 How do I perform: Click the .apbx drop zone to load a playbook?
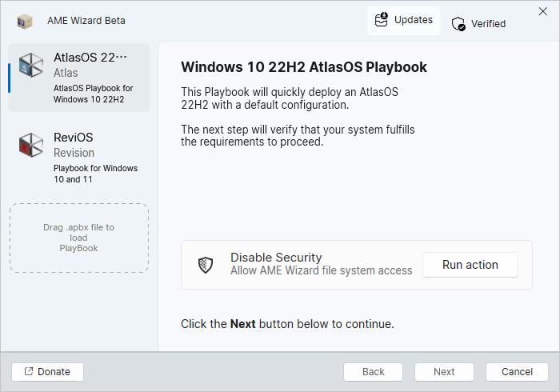pyautogui.click(x=79, y=238)
